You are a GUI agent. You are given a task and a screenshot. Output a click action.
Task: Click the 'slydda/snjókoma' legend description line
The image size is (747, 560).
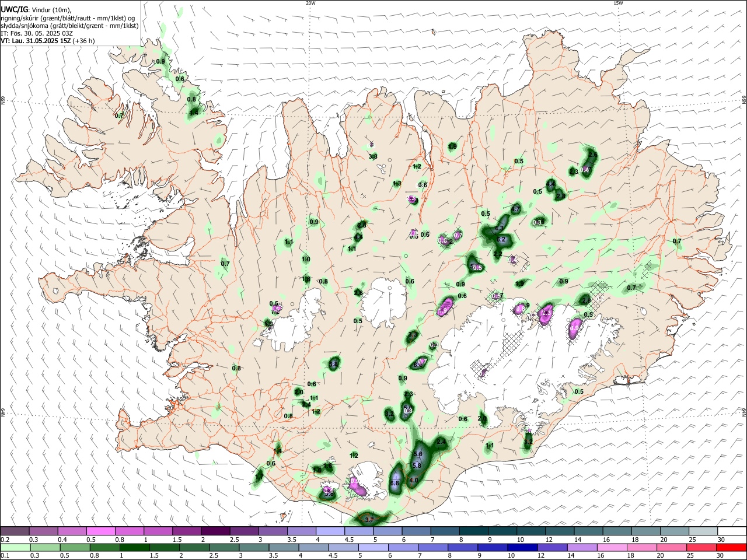(x=69, y=26)
